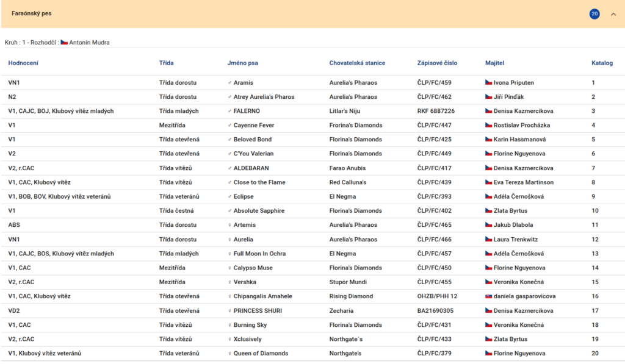This screenshot has height=364, width=625.
Task: Click the female symbol beside Artemis
Action: coord(229,225)
